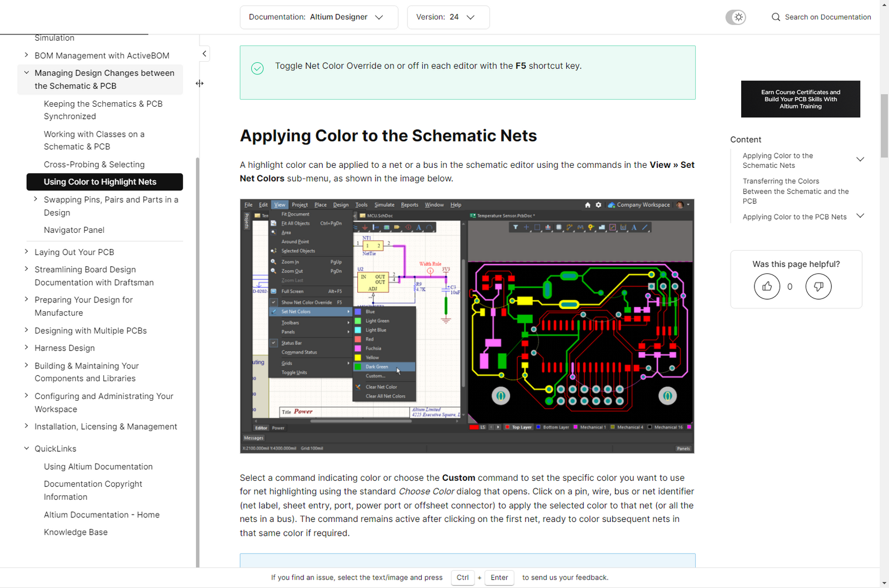Expand the Laying Out Your PCB section
Viewport: 889px width, 588px height.
pyautogui.click(x=26, y=252)
